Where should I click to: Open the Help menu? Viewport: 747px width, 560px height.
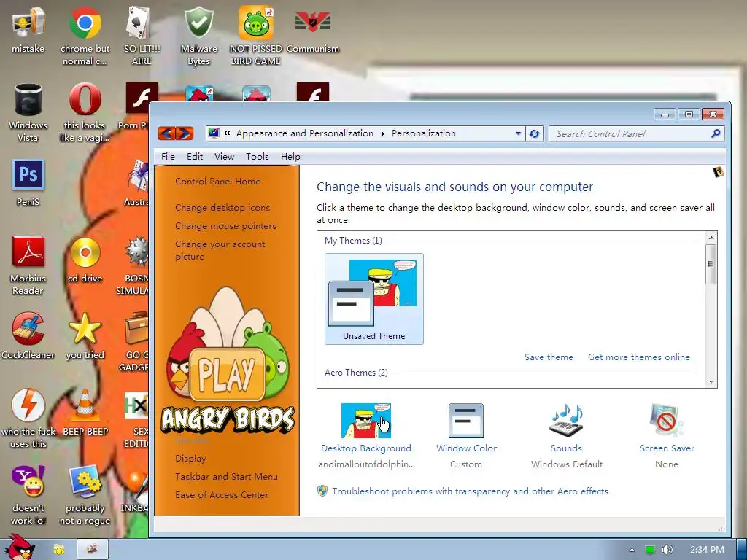click(290, 157)
